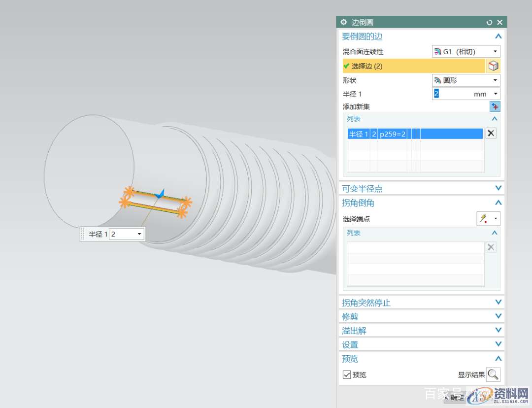Click the 添加新集 add new set icon
The height and width of the screenshot is (408, 532).
tap(495, 106)
